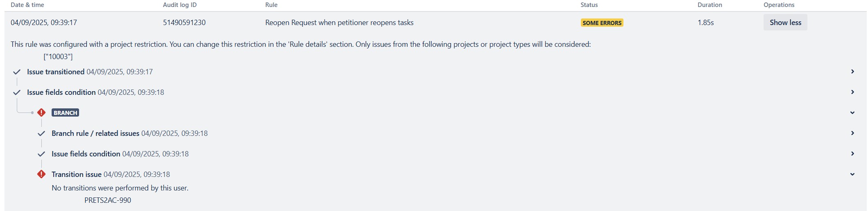Screen dimensions: 868x211
Task: Click checkmark beside first Issue fields condition
Action: tap(17, 92)
